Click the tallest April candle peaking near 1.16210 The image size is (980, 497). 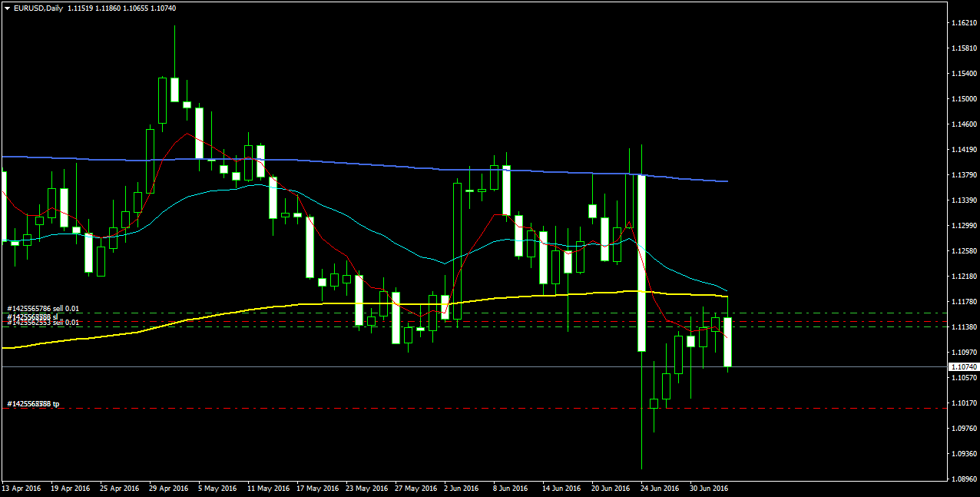tap(175, 89)
